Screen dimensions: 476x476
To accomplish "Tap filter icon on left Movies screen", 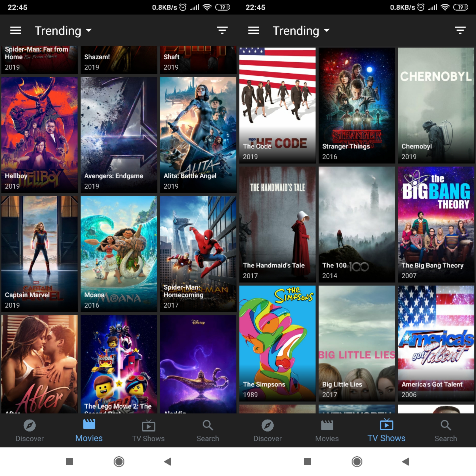I will (222, 31).
